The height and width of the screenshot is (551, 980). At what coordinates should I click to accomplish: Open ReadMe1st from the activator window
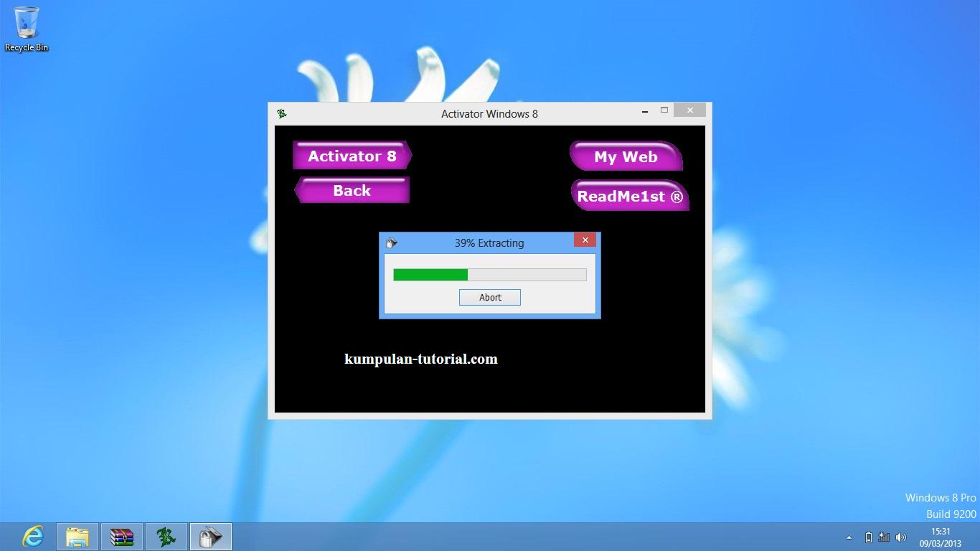click(630, 196)
